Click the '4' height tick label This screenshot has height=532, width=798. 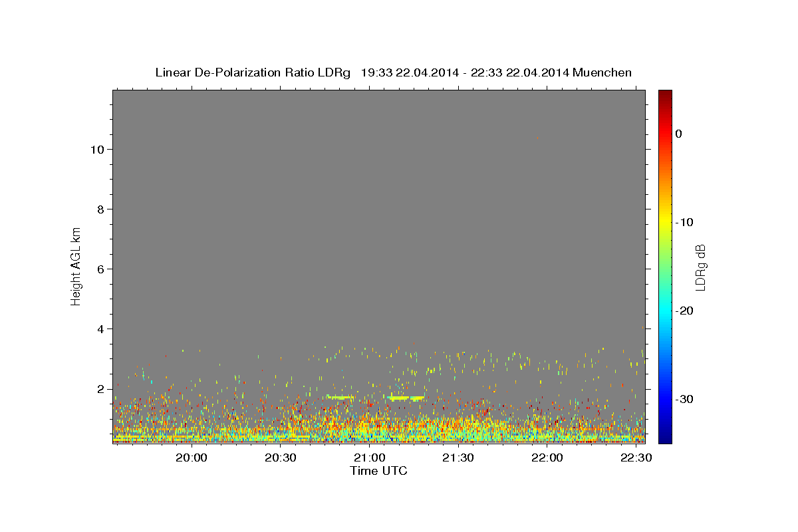(101, 329)
